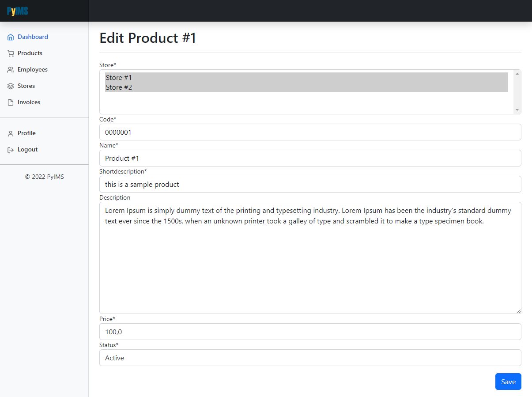Click the Save button
The width and height of the screenshot is (532, 397).
point(508,382)
